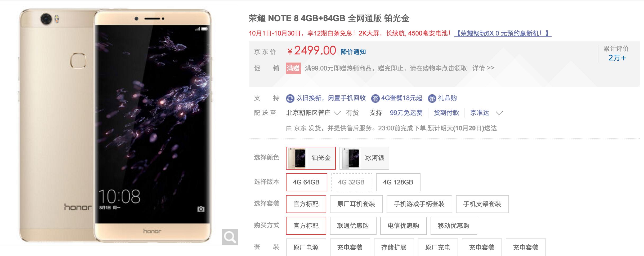Open the 荣耀畅玩6X reservation link

pos(503,33)
